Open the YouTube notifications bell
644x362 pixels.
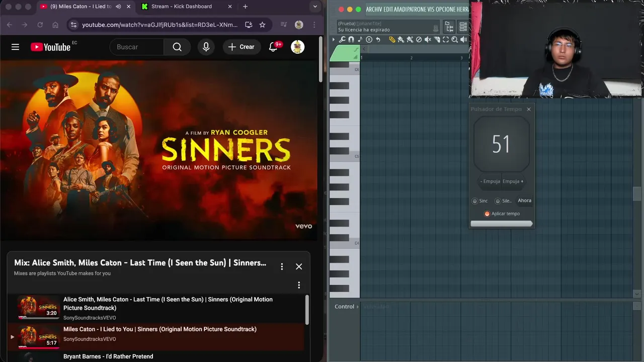[273, 47]
